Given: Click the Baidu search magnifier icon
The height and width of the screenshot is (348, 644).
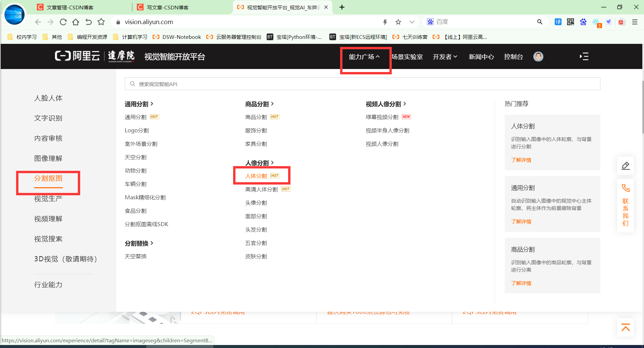Looking at the screenshot, I should pyautogui.click(x=540, y=22).
